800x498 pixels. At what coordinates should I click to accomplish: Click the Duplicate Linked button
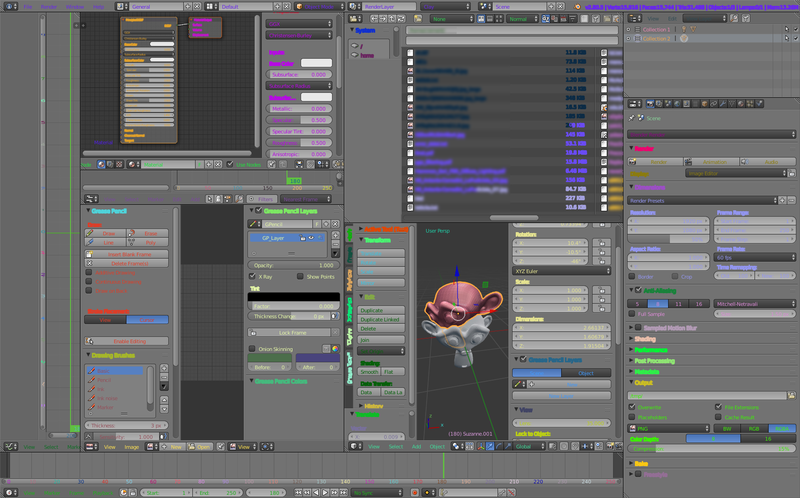click(380, 319)
